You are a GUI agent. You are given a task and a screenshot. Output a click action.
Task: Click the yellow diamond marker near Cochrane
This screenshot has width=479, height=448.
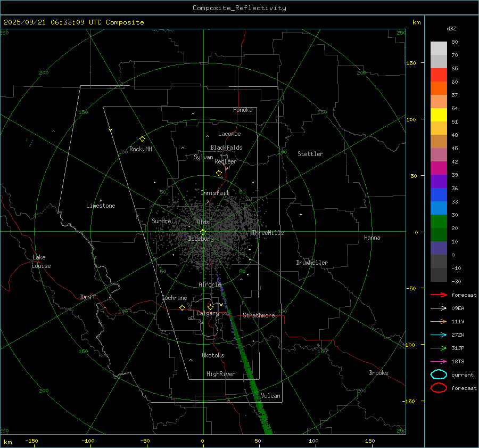[183, 307]
